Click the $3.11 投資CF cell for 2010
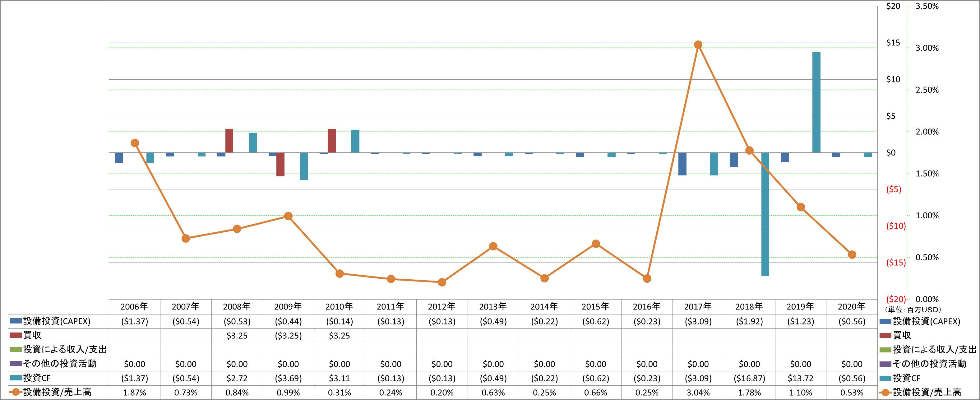Screen dimensions: 980x400 (339, 378)
